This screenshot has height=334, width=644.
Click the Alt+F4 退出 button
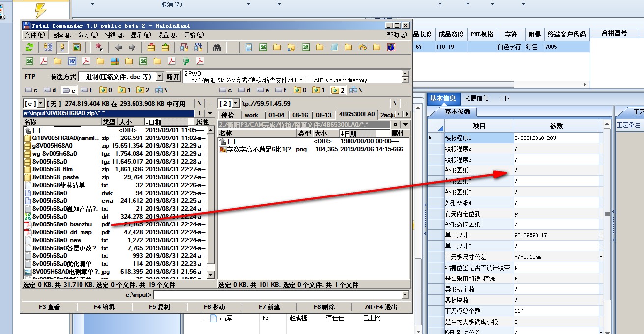[x=381, y=307]
